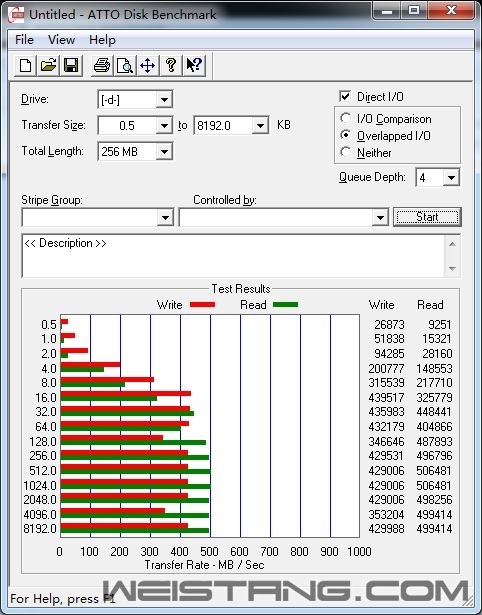This screenshot has width=482, height=615.
Task: Open the Queue Depth dropdown
Action: click(451, 178)
